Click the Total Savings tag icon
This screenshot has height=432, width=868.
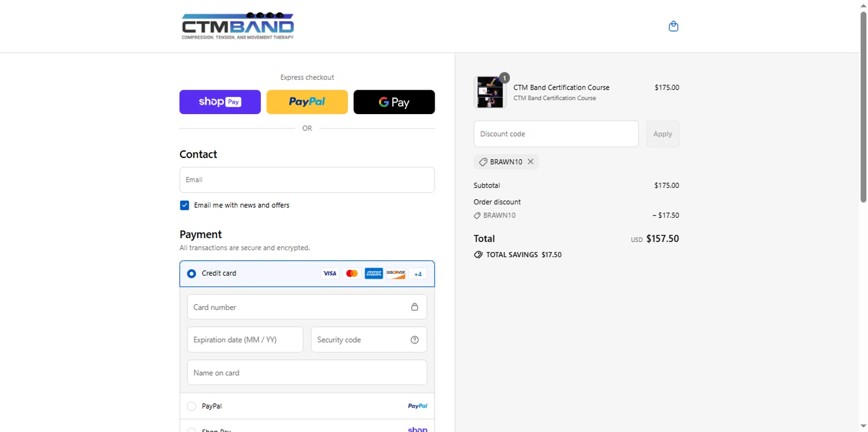tap(478, 255)
